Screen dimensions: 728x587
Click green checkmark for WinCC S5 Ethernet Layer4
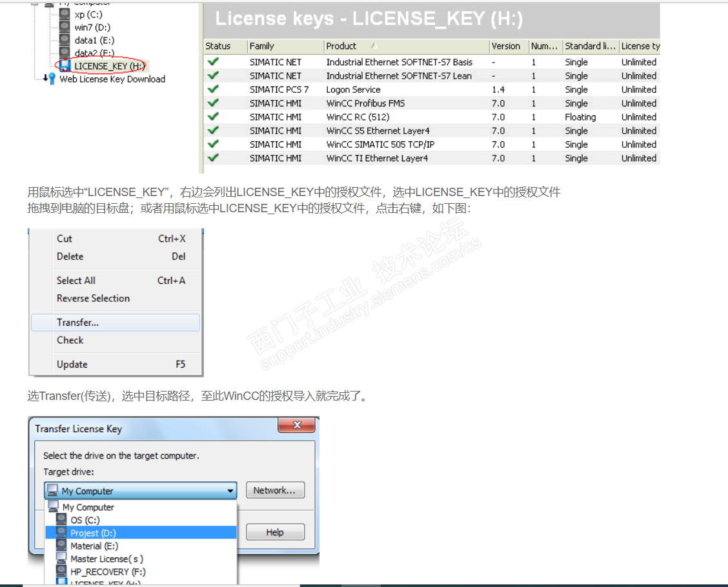213,130
